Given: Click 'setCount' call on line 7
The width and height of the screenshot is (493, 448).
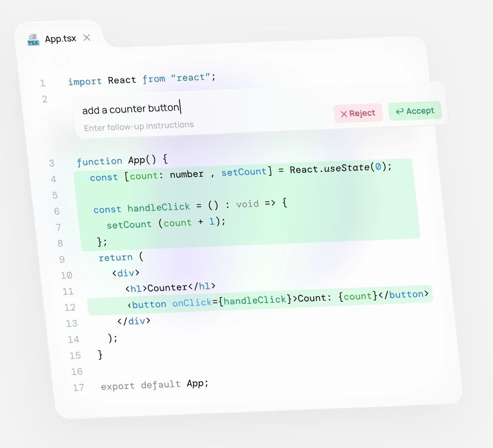Looking at the screenshot, I should 129,224.
